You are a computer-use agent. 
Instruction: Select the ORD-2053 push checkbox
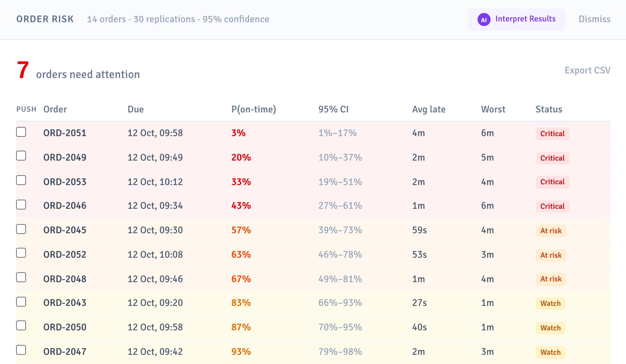click(21, 180)
